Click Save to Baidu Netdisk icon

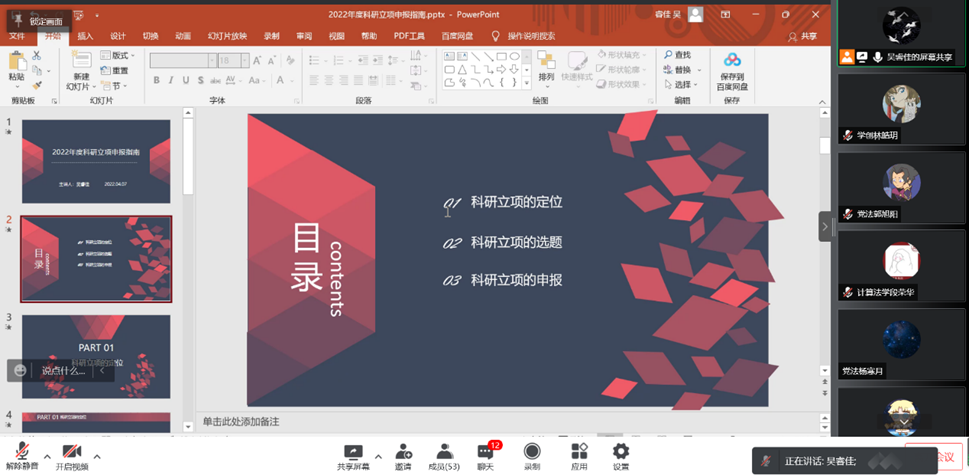(732, 72)
